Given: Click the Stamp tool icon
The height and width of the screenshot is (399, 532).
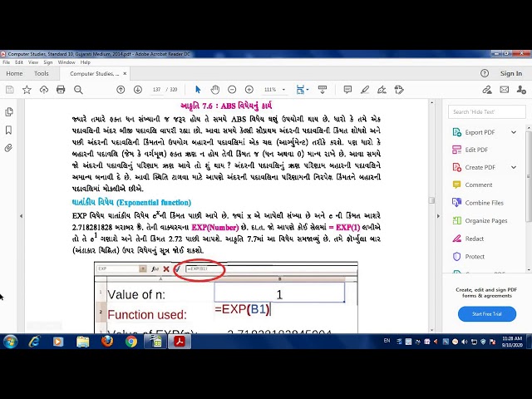Looking at the screenshot, I should tap(399, 90).
